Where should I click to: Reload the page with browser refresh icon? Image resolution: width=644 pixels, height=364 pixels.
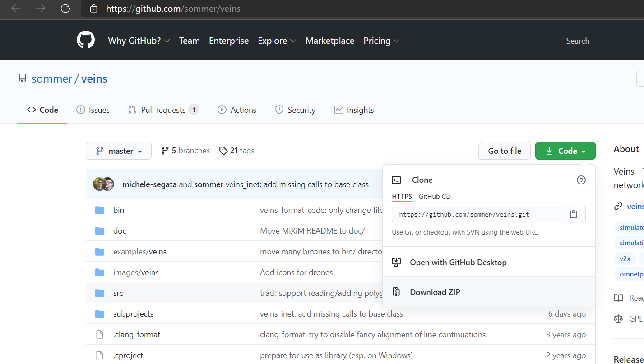tap(65, 8)
